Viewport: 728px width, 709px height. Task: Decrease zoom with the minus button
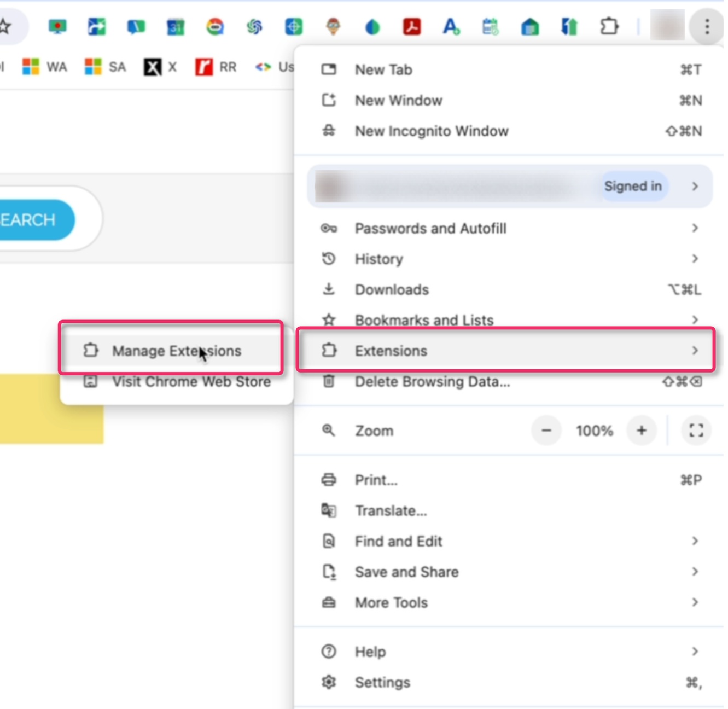click(x=546, y=431)
